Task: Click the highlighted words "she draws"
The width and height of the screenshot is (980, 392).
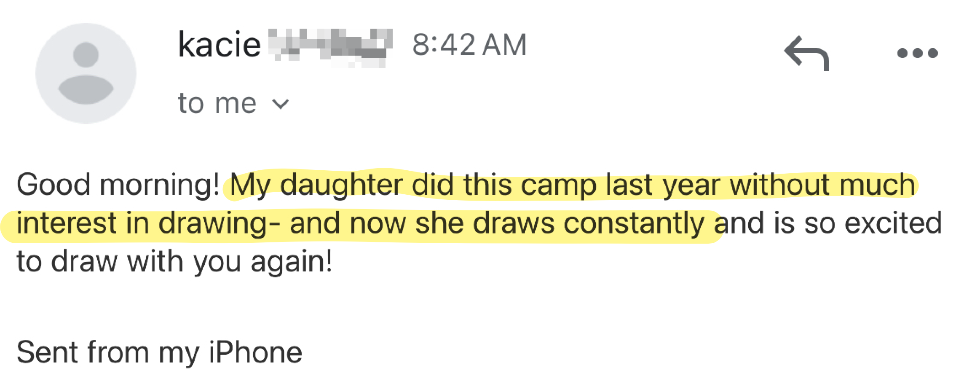Action: (x=485, y=223)
